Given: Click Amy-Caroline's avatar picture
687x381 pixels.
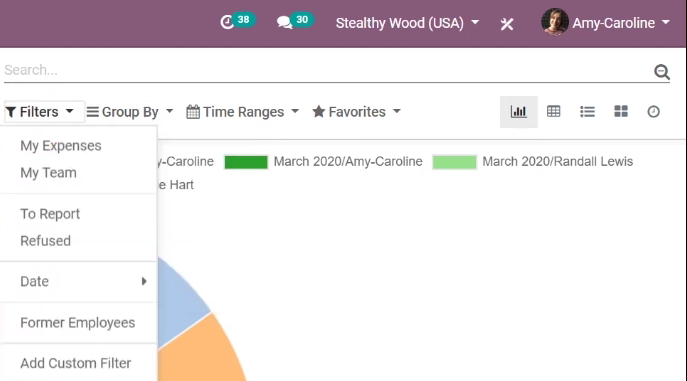Looking at the screenshot, I should [x=555, y=22].
